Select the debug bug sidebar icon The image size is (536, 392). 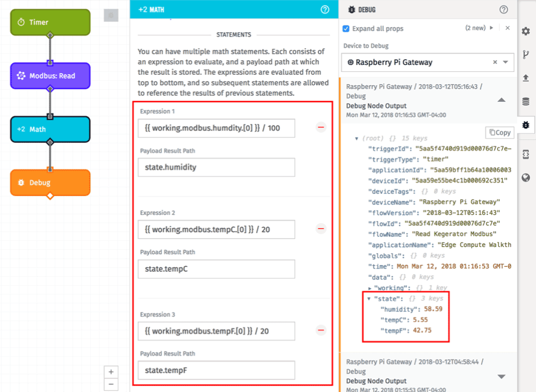(525, 125)
